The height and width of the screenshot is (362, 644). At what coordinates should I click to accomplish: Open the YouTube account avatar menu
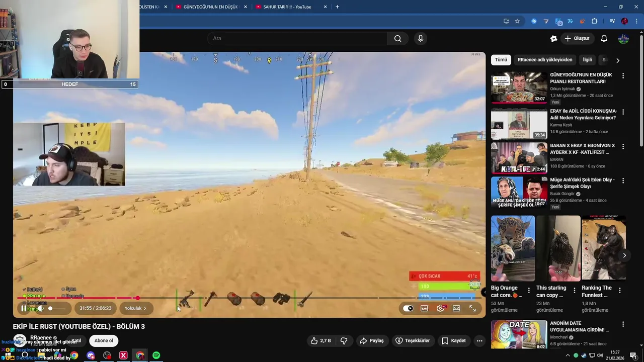[623, 38]
